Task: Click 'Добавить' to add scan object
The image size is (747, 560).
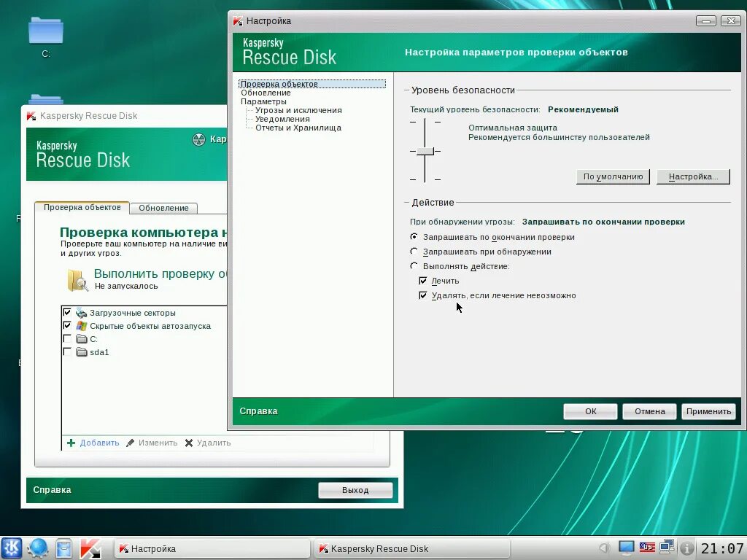Action: [99, 443]
